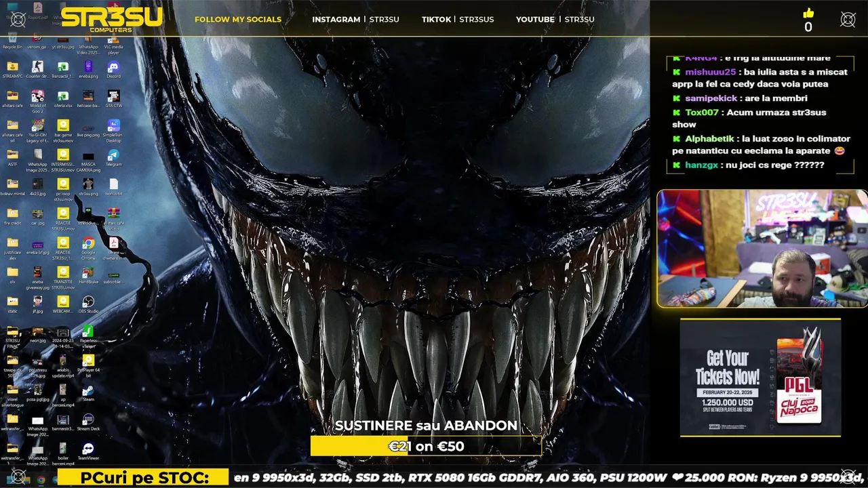This screenshot has height=488, width=868.
Task: Click the €21 on €50 progress bar
Action: (x=426, y=446)
